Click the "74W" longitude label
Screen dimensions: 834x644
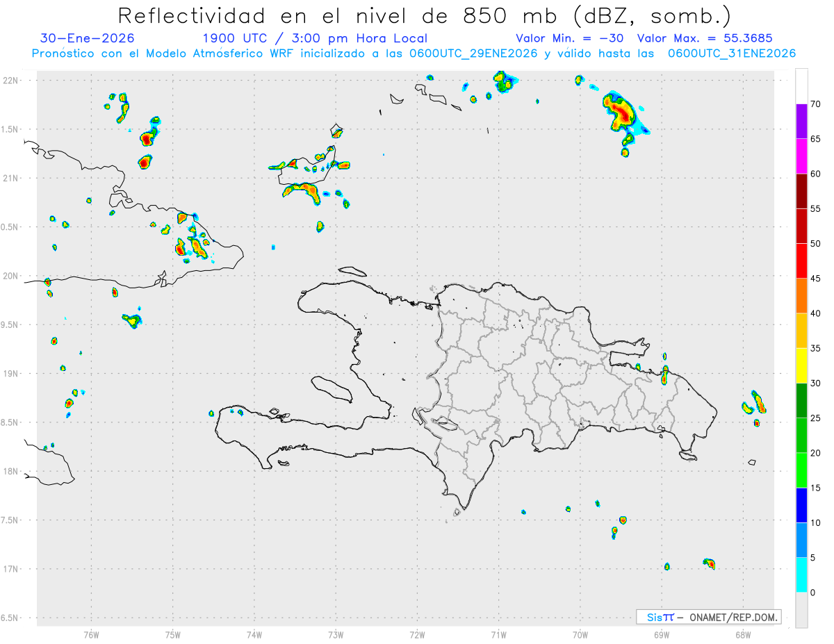254,634
